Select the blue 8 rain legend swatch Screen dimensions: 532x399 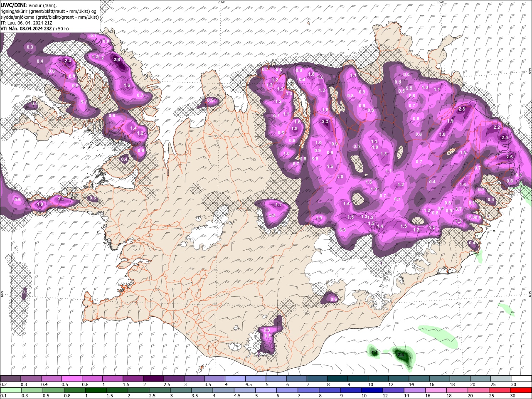point(330,390)
